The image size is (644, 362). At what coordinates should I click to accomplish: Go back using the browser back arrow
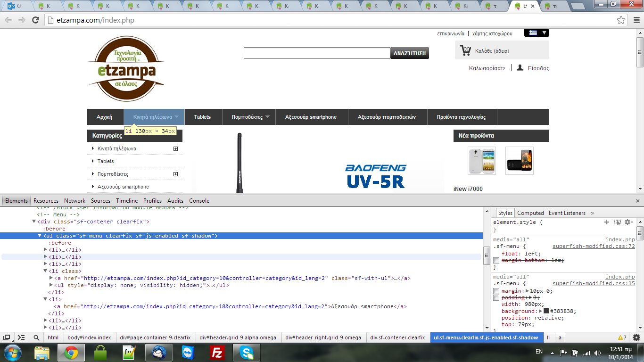click(x=8, y=20)
